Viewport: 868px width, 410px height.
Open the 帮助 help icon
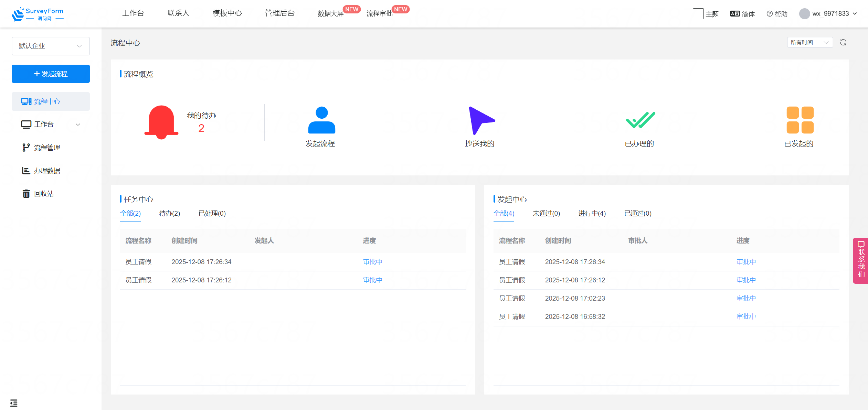tap(777, 14)
